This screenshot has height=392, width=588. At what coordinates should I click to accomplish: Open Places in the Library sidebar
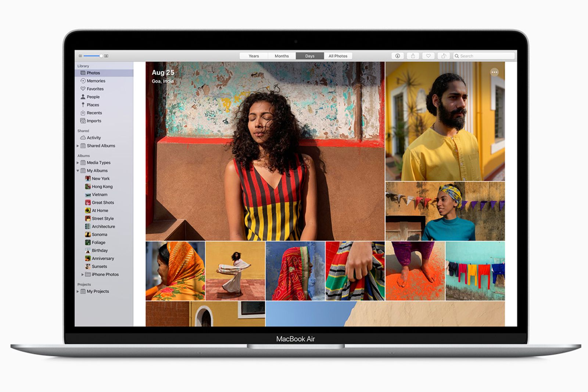click(93, 105)
